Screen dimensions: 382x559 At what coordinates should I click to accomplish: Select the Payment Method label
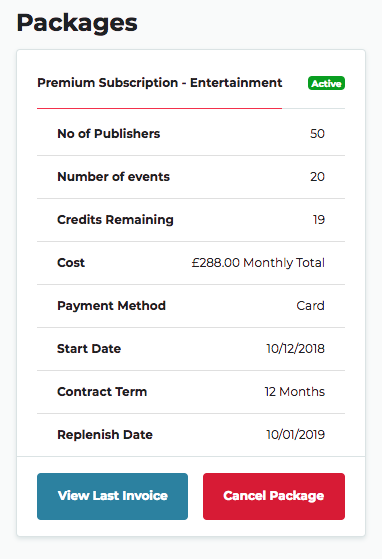click(x=112, y=306)
